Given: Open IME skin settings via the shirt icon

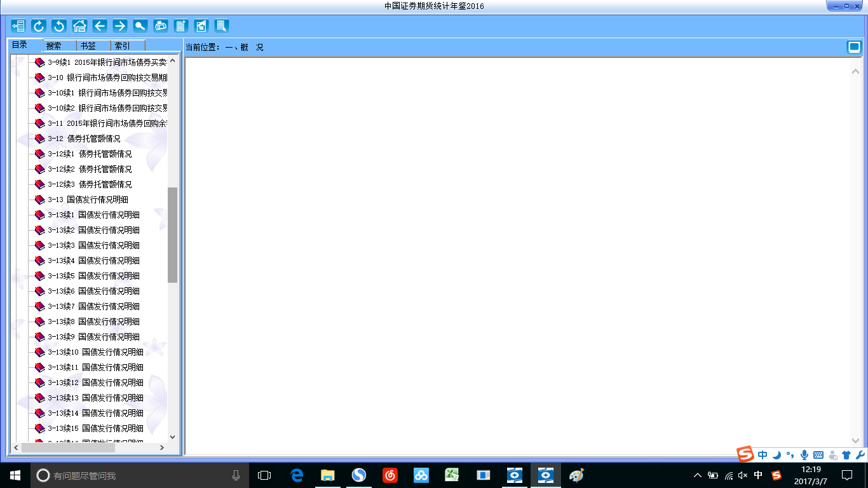Looking at the screenshot, I should click(x=846, y=455).
